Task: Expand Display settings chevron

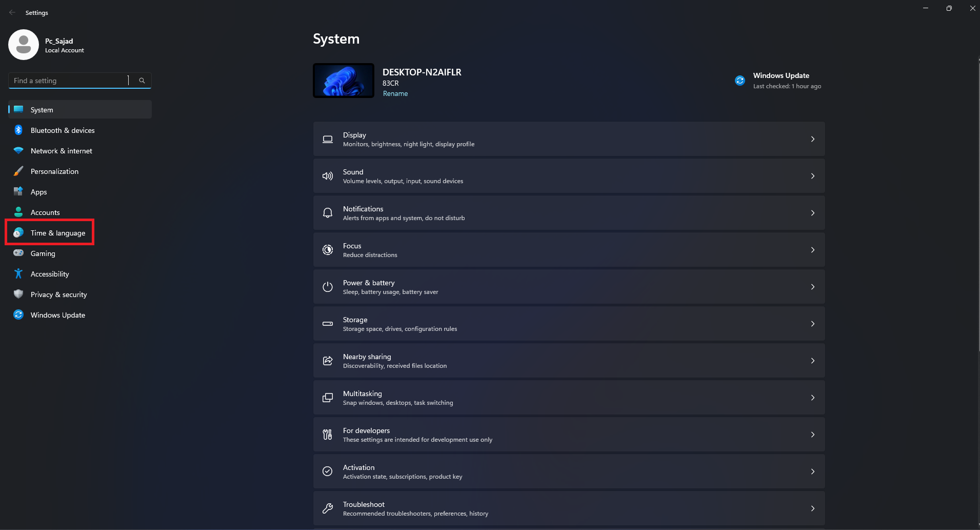Action: pyautogui.click(x=813, y=139)
